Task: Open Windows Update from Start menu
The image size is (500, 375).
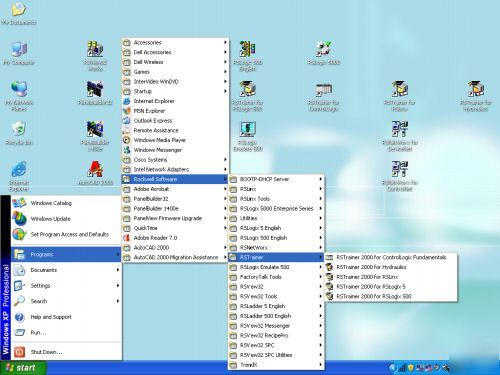Action: click(66, 219)
